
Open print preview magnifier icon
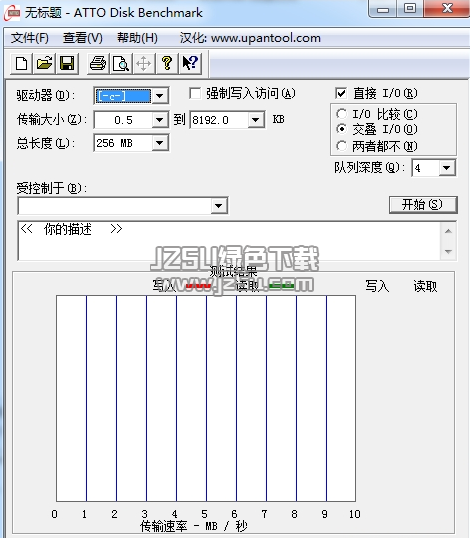[x=121, y=63]
